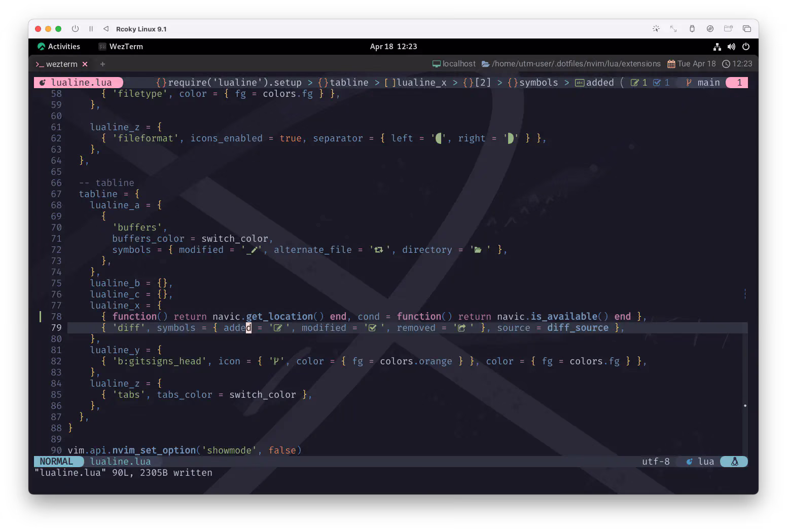Jump to symbols breadcrumb
The height and width of the screenshot is (532, 787).
point(532,83)
